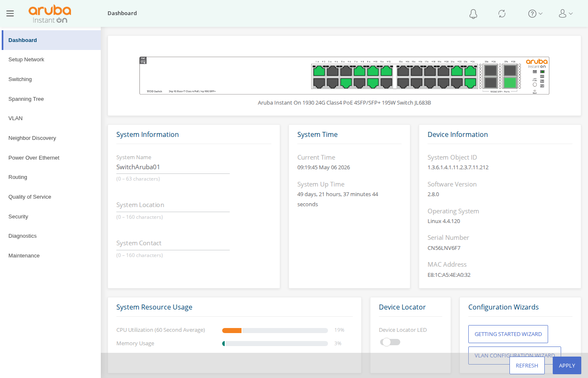
Task: Open Spanning Tree settings
Action: click(x=51, y=99)
